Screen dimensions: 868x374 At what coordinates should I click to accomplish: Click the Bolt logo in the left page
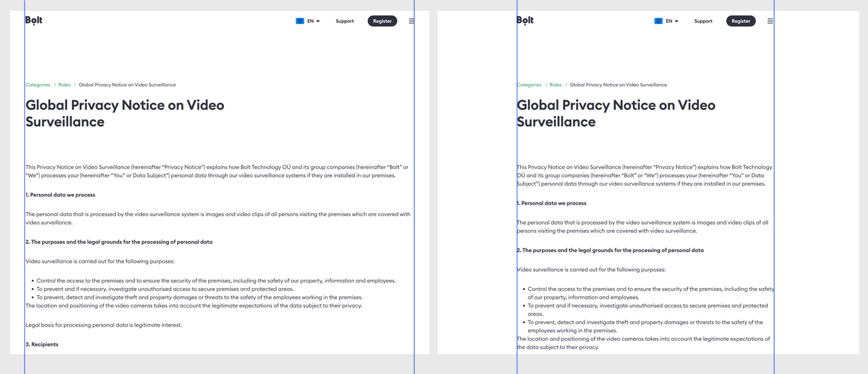click(x=34, y=20)
